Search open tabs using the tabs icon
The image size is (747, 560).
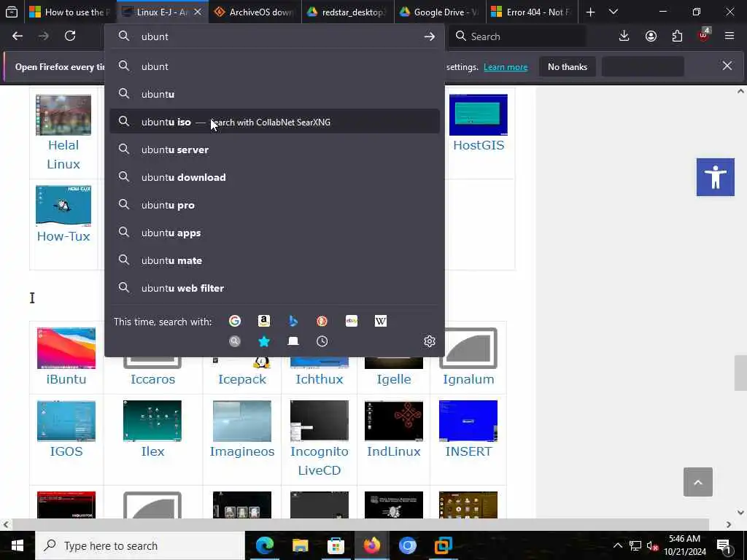coord(293,341)
